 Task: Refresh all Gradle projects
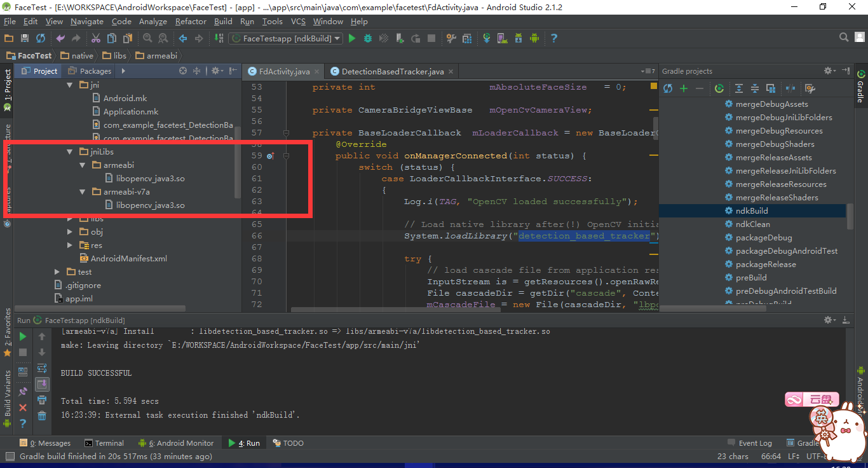668,88
